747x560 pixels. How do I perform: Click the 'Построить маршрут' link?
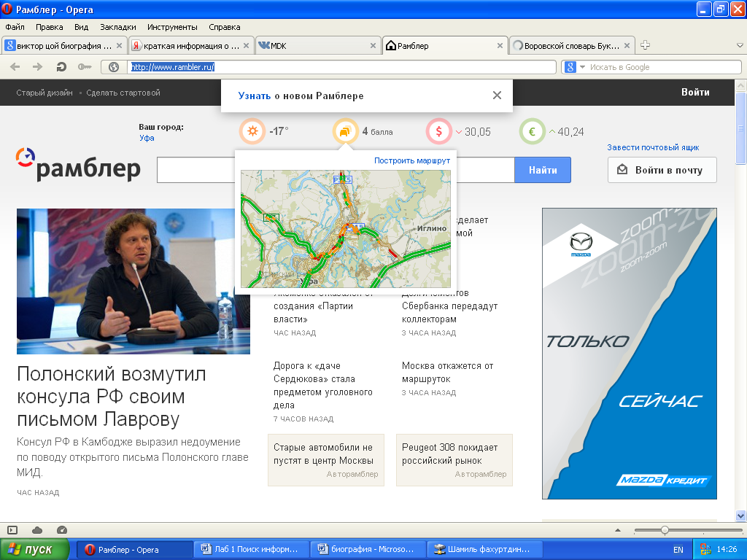(x=412, y=160)
